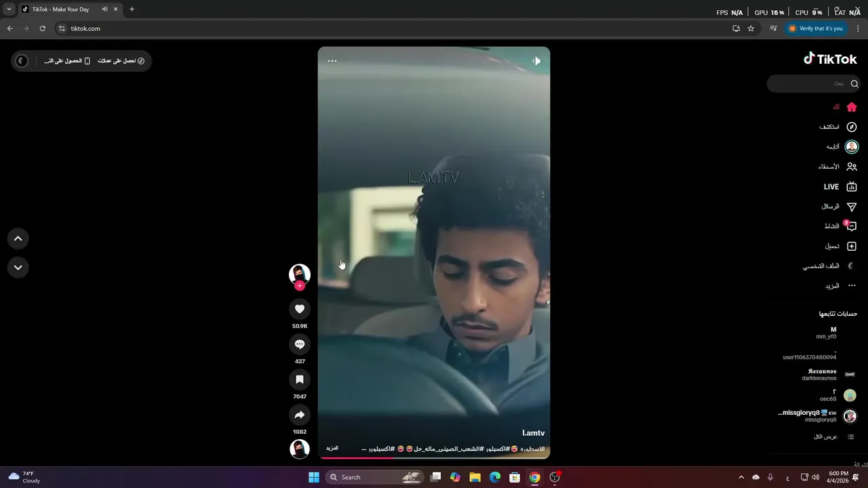Image resolution: width=868 pixels, height=488 pixels.
Task: Open the LIVE section
Action: click(840, 187)
